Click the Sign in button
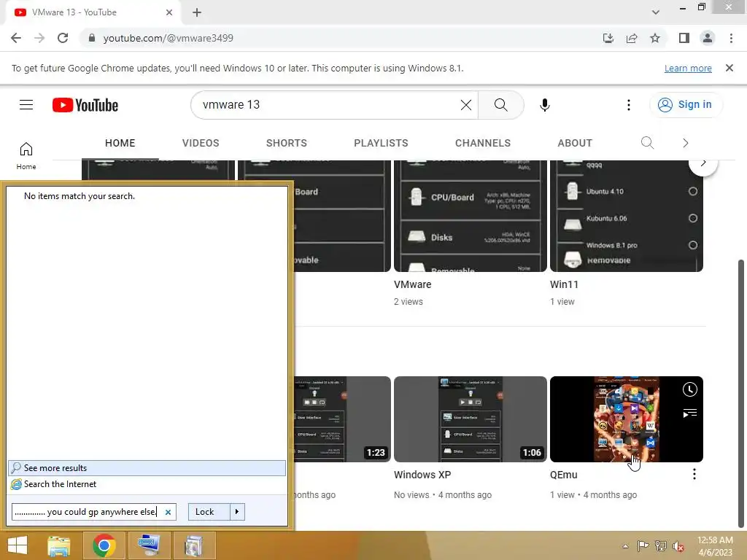The height and width of the screenshot is (560, 747). pos(686,105)
